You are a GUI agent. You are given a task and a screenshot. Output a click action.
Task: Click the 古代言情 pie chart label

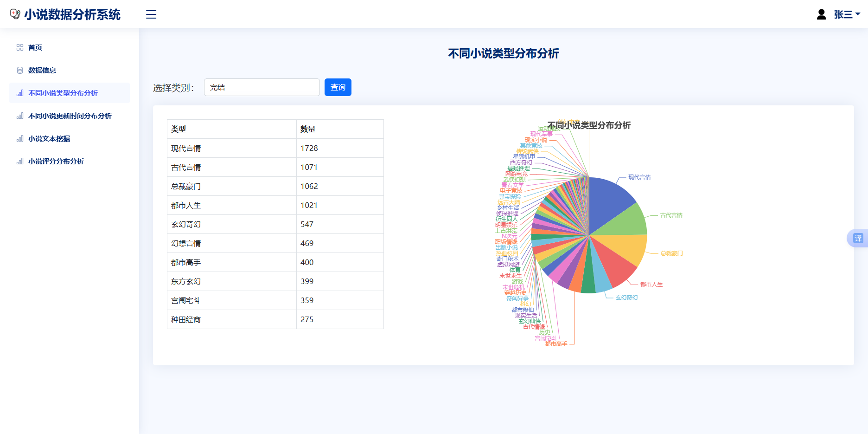pyautogui.click(x=671, y=215)
